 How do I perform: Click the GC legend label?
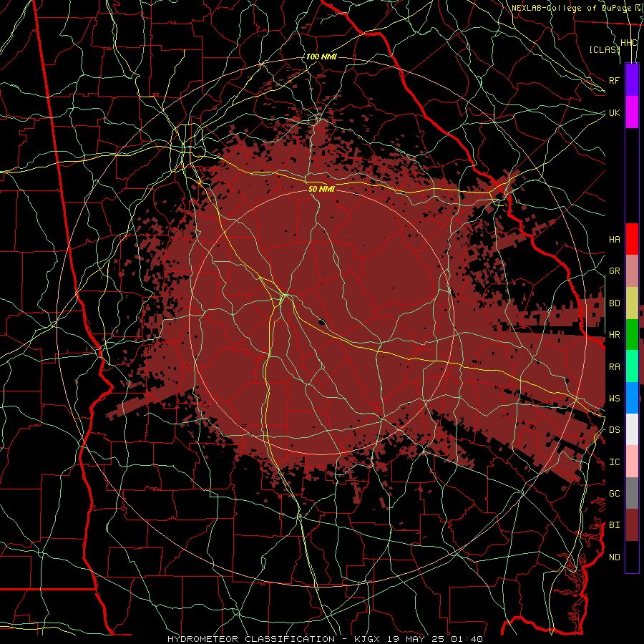(x=615, y=493)
